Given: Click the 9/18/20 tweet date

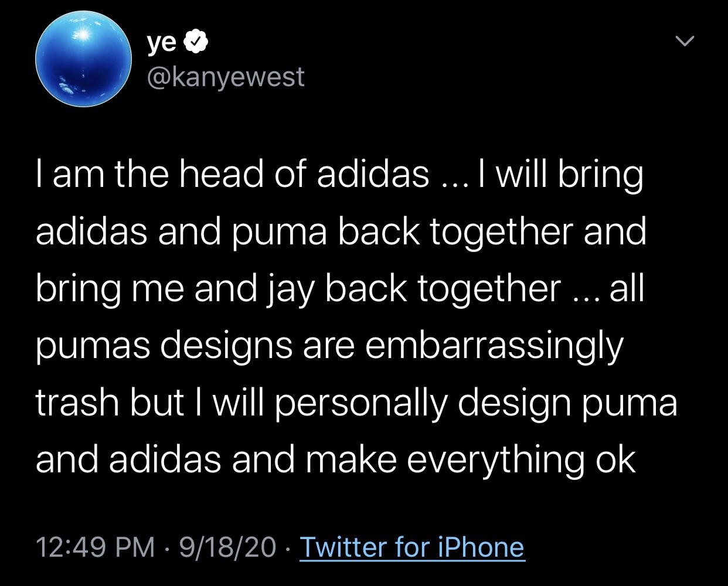Looking at the screenshot, I should point(228,547).
